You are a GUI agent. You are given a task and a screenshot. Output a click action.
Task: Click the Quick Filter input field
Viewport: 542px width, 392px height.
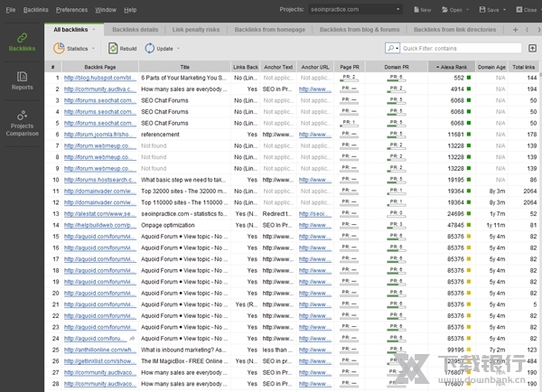click(461, 48)
